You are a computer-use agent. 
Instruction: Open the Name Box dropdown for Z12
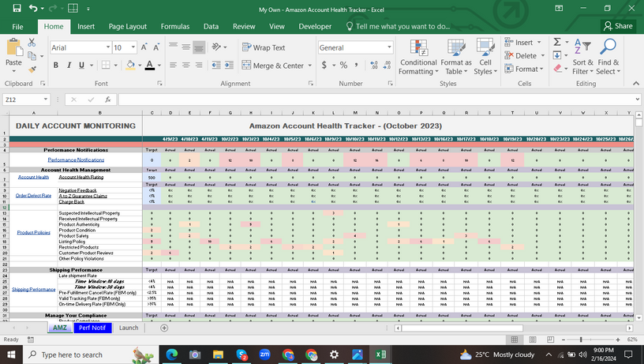point(46,99)
